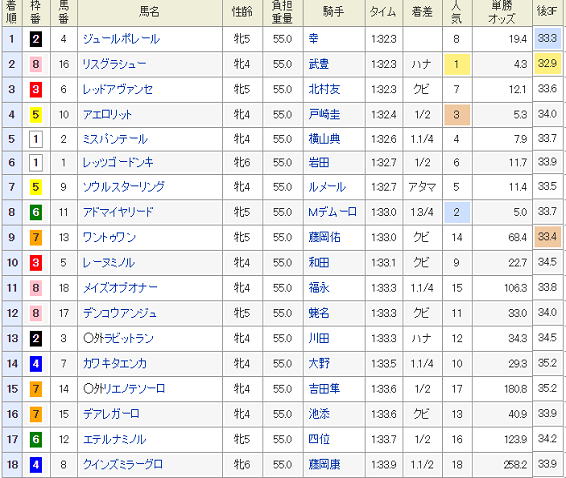
Task: Select the pink frame number 8 badge for リスグラシュー
Action: pyautogui.click(x=35, y=64)
